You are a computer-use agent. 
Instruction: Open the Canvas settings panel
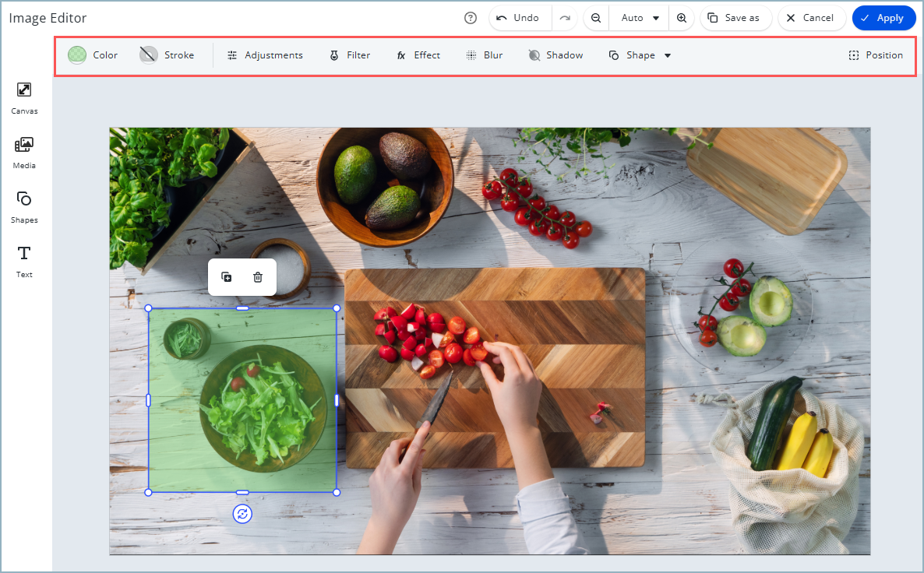(x=24, y=97)
